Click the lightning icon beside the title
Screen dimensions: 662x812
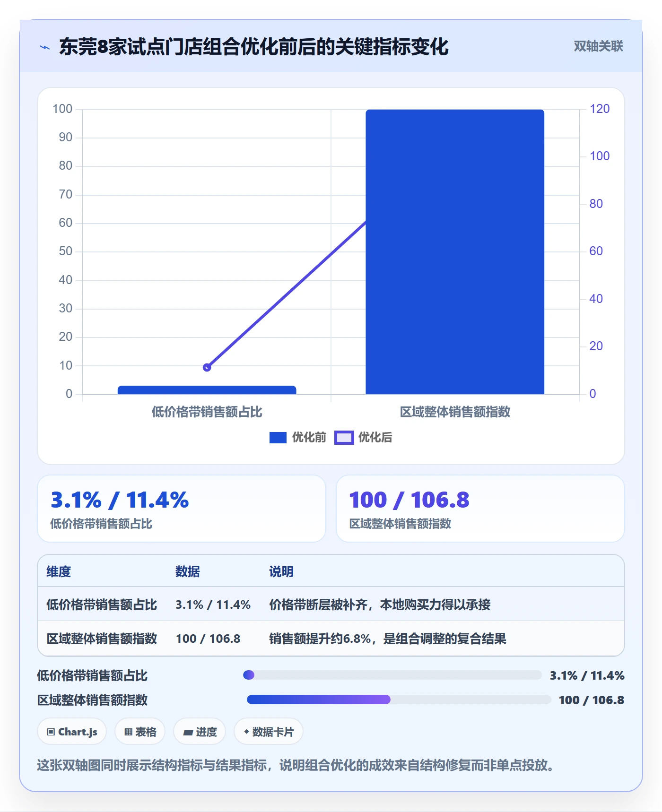click(45, 47)
